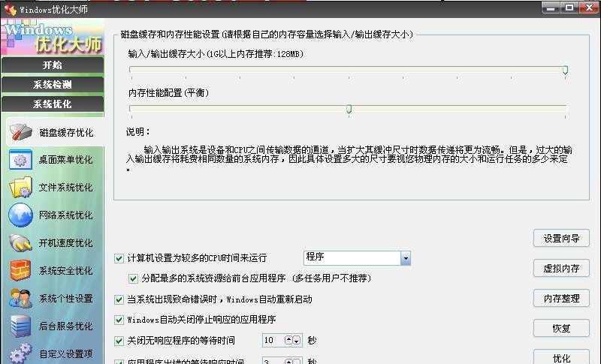Screen dimensions: 601x364
Task: Open the 桌面菜单优化 label in sidebar
Action: pos(65,160)
